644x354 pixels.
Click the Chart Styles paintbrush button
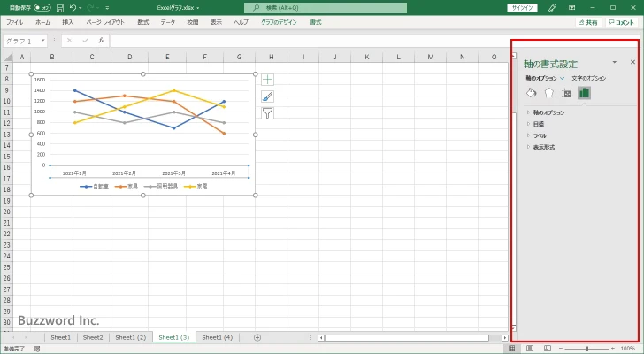[x=267, y=96]
